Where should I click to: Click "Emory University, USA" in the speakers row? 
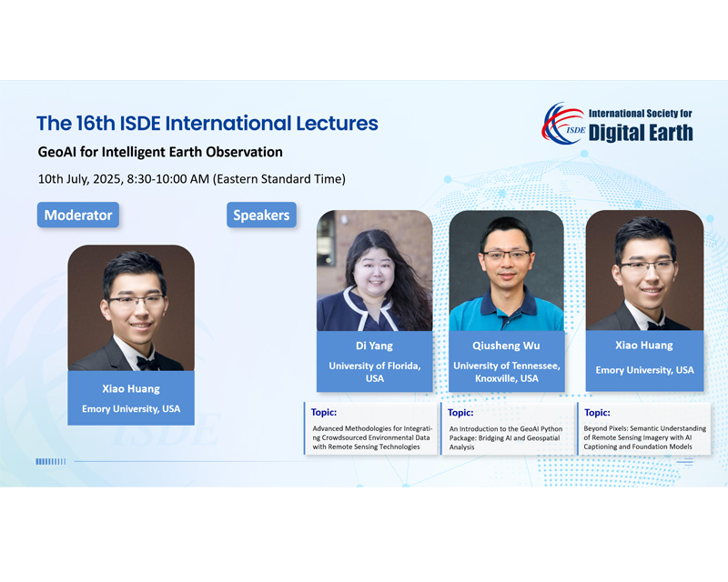(x=644, y=370)
